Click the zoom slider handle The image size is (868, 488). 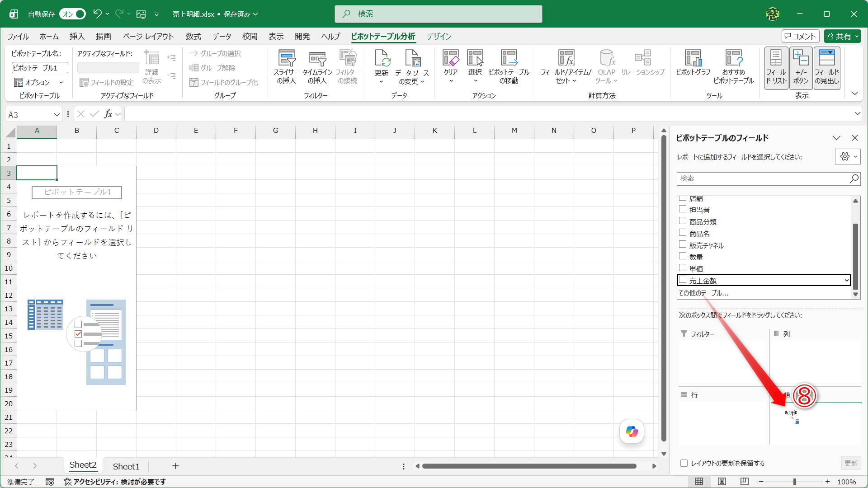[x=794, y=482]
